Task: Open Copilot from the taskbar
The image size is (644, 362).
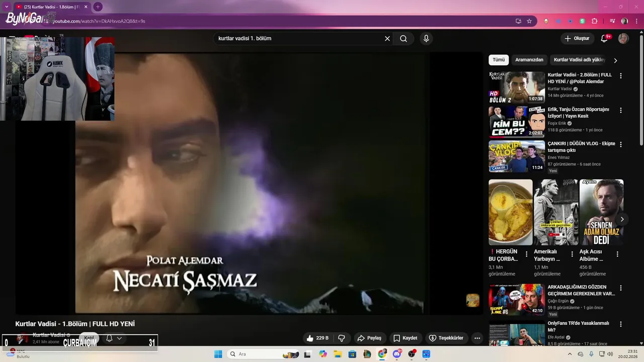Action: tap(323, 354)
